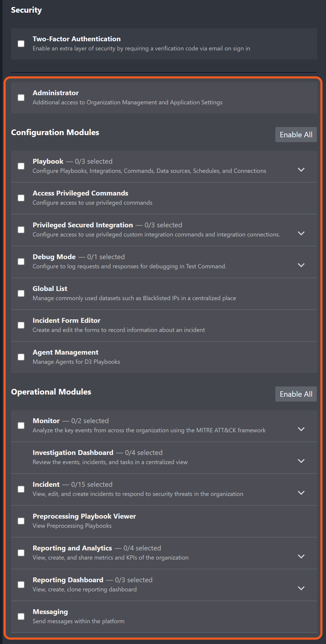Image resolution: width=326 pixels, height=644 pixels.
Task: Expand the Incident permissions chevron
Action: point(301,493)
